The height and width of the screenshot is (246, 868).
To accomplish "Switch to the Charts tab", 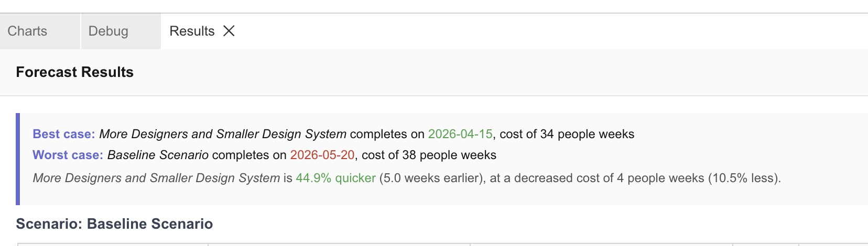I will [x=27, y=31].
